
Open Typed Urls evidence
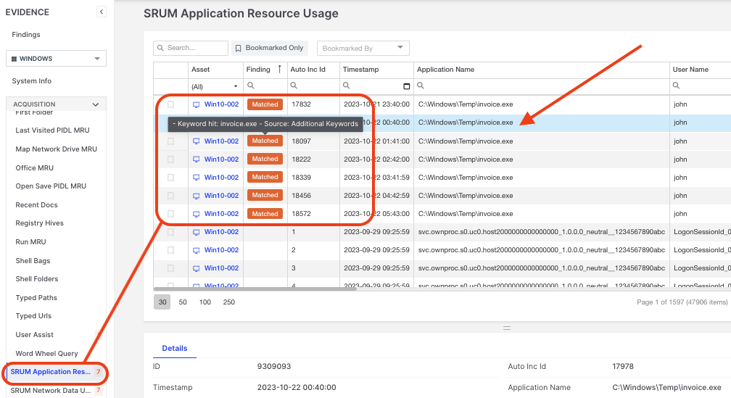(x=34, y=316)
